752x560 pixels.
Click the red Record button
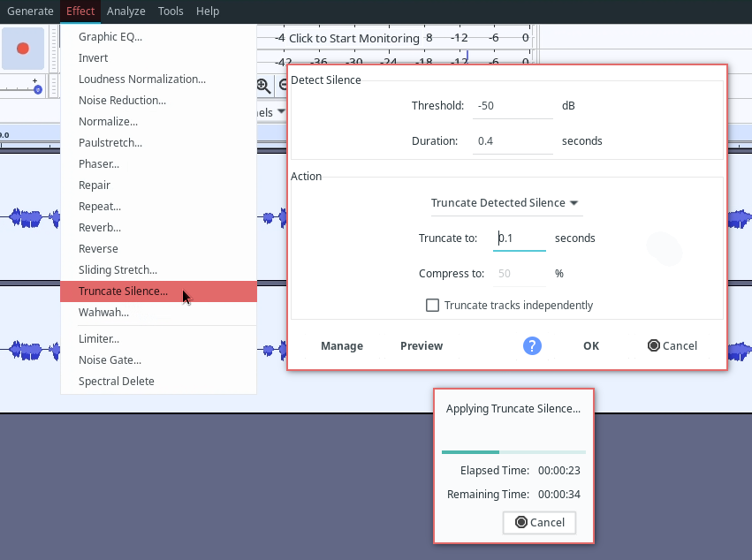coord(23,49)
